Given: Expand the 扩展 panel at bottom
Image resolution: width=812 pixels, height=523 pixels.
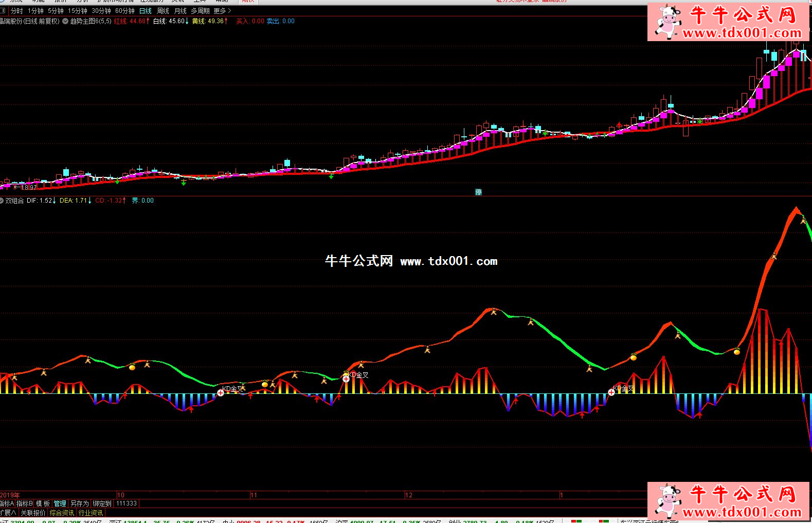Looking at the screenshot, I should pos(8,513).
